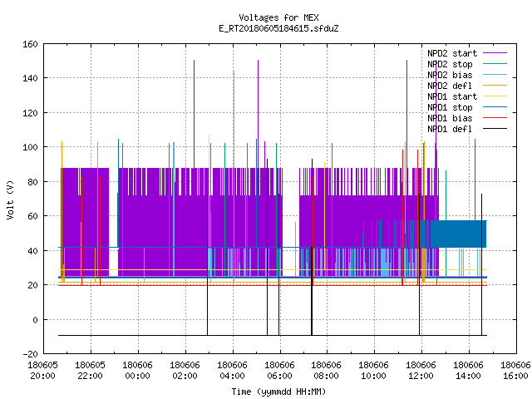Click the NPD1 bias legend label
Screen dimensions: 532x399
coord(450,118)
